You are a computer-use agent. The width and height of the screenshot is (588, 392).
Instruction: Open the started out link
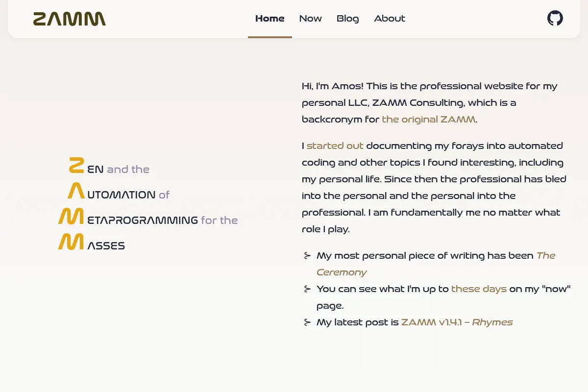pyautogui.click(x=335, y=146)
